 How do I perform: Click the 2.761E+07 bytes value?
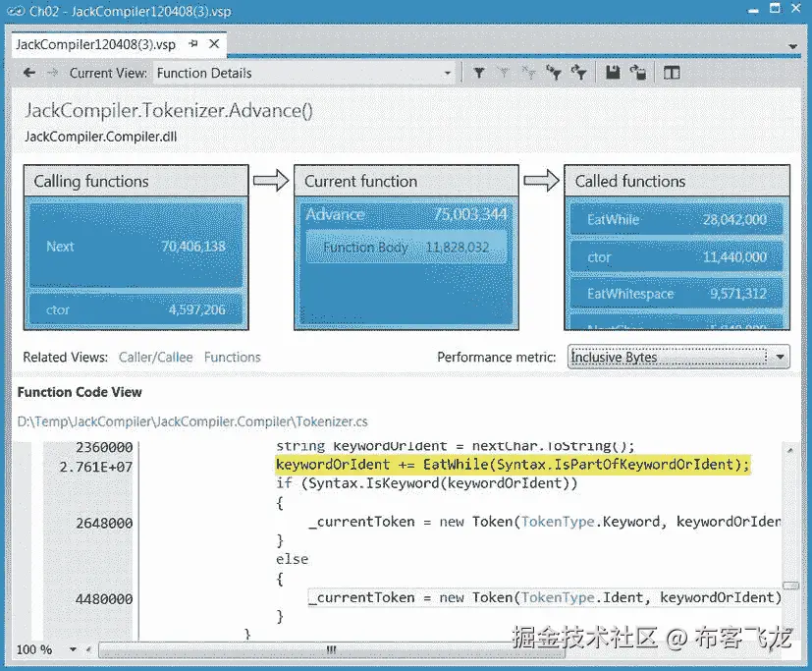pos(96,467)
